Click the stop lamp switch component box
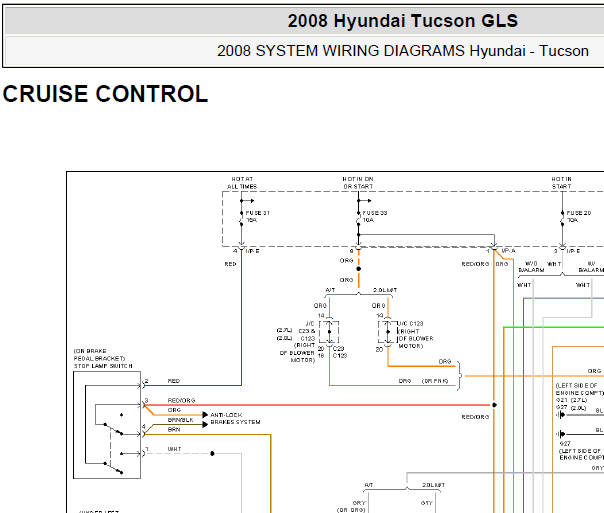The image size is (604, 513). click(x=107, y=425)
